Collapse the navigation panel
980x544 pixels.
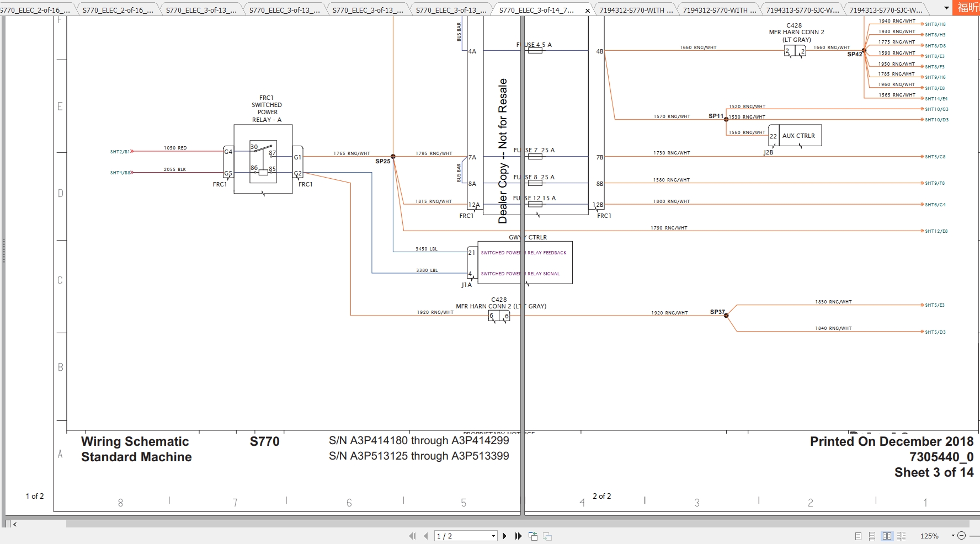click(x=14, y=524)
